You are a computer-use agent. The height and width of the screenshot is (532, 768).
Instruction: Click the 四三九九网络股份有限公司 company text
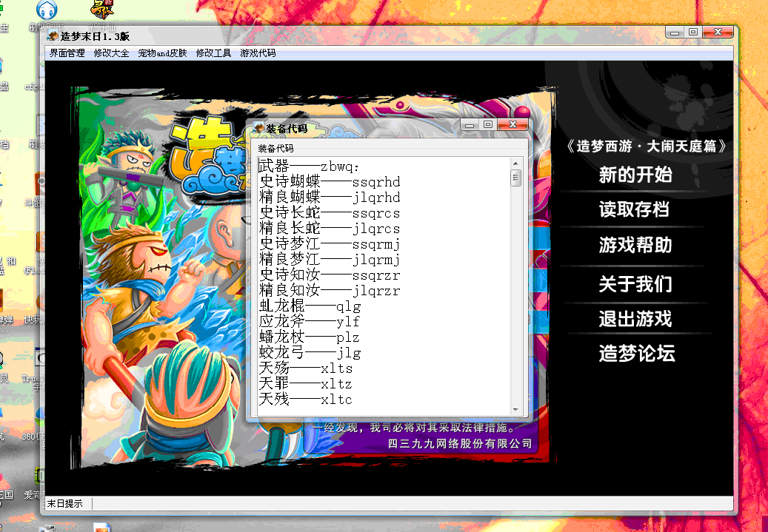click(x=459, y=443)
